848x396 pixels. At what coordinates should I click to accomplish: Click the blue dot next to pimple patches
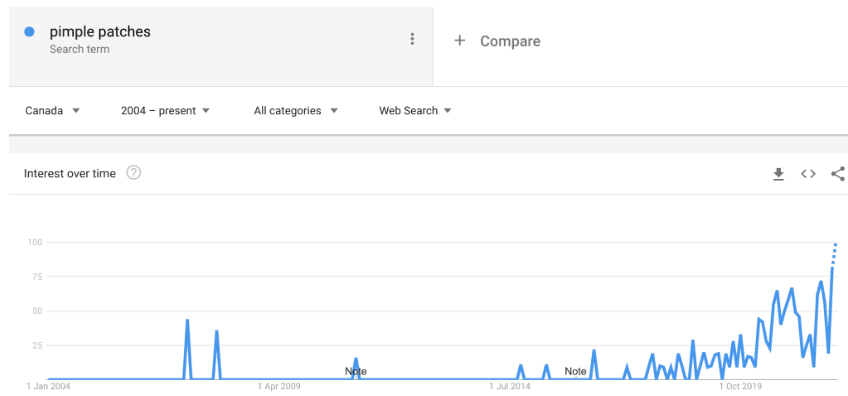[30, 32]
